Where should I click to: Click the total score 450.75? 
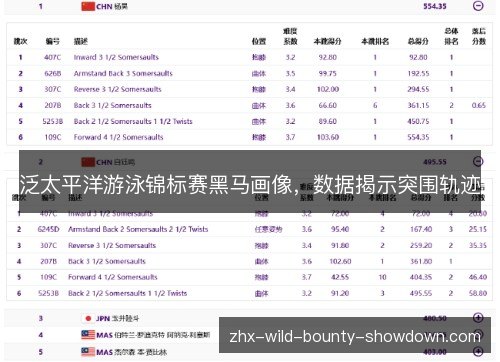pyautogui.click(x=418, y=121)
